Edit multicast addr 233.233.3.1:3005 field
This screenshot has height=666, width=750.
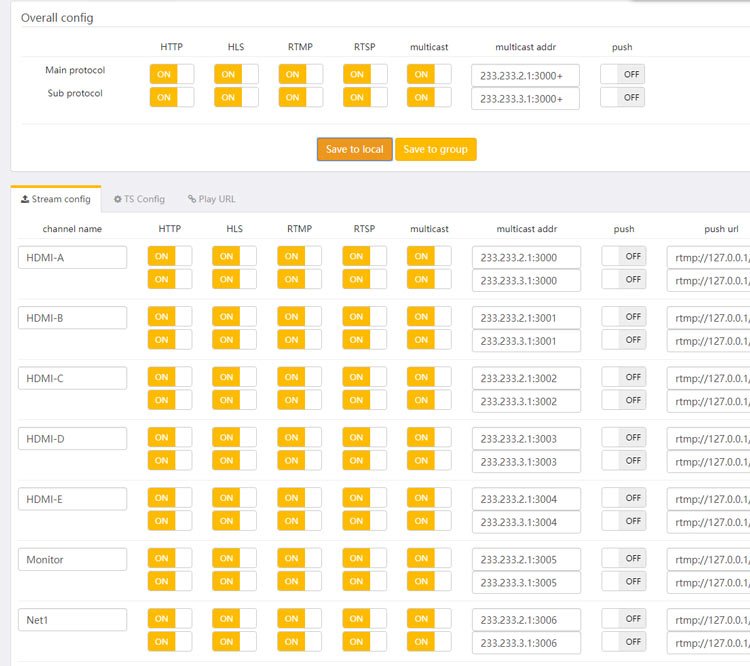click(x=526, y=582)
